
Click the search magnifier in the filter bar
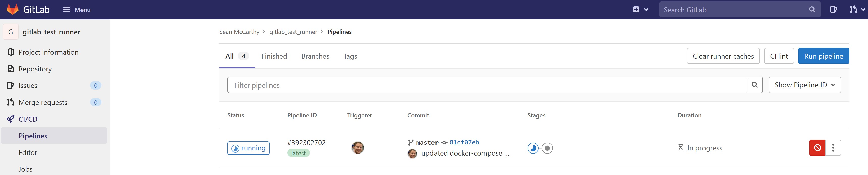coord(755,85)
